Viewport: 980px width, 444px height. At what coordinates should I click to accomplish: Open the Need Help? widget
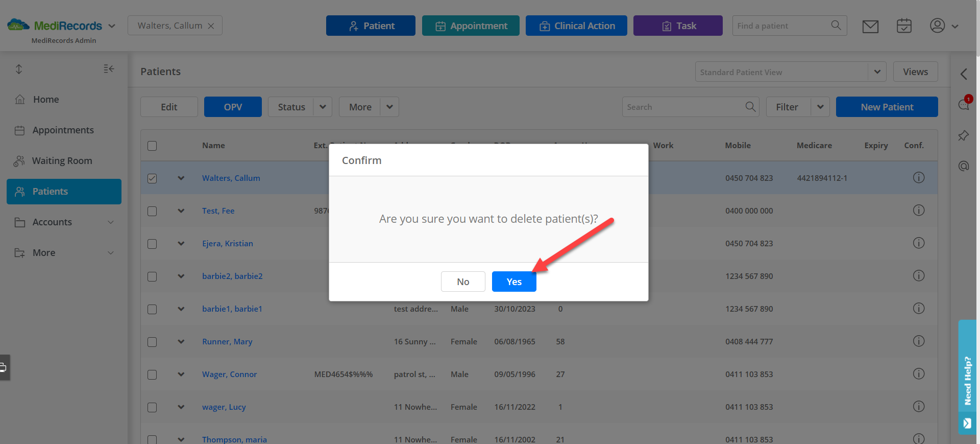pos(967,377)
